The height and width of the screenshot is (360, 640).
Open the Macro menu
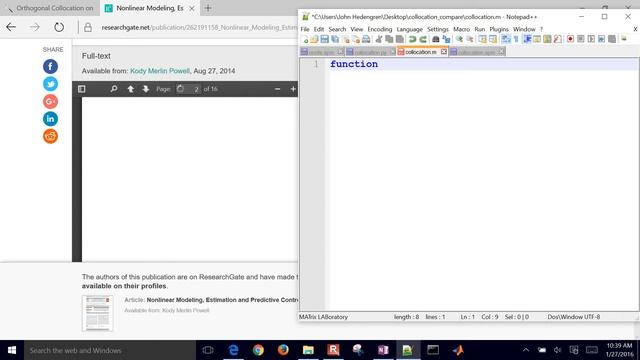[461, 29]
